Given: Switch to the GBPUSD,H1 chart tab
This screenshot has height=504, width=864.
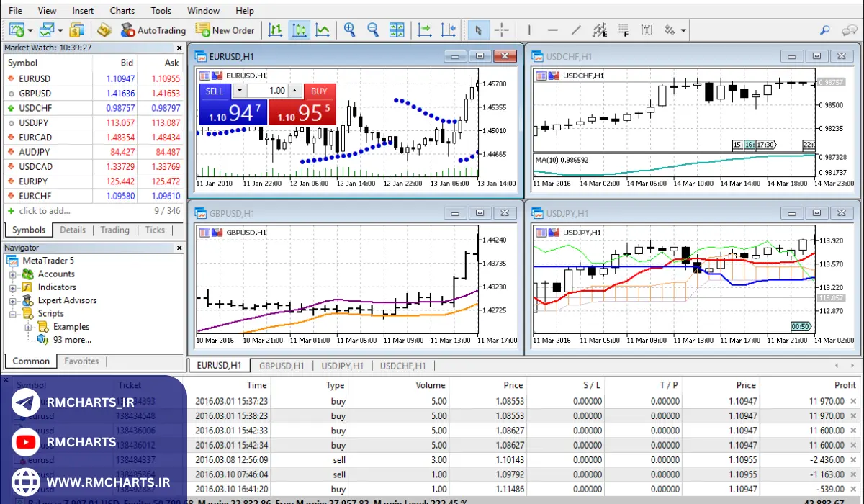Looking at the screenshot, I should 282,366.
